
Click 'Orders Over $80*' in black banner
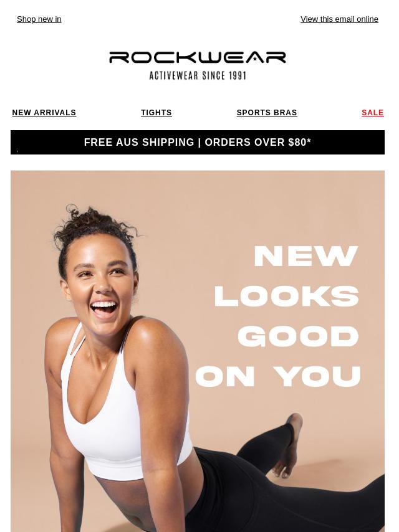click(x=257, y=142)
